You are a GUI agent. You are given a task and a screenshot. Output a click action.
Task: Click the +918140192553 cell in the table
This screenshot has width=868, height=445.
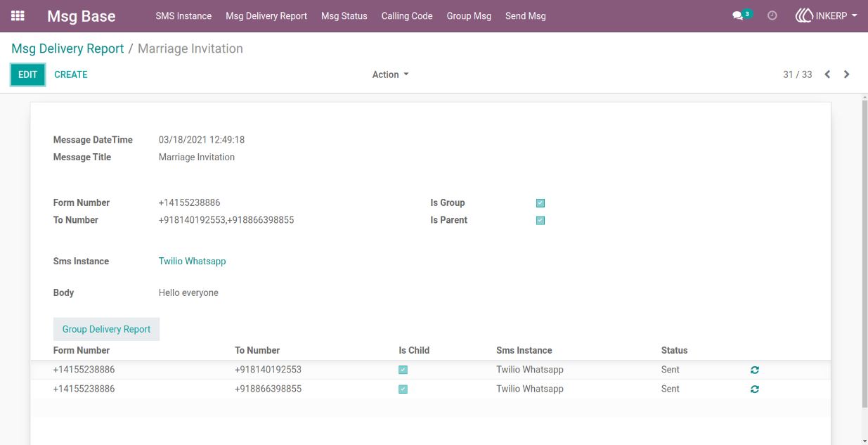point(268,370)
